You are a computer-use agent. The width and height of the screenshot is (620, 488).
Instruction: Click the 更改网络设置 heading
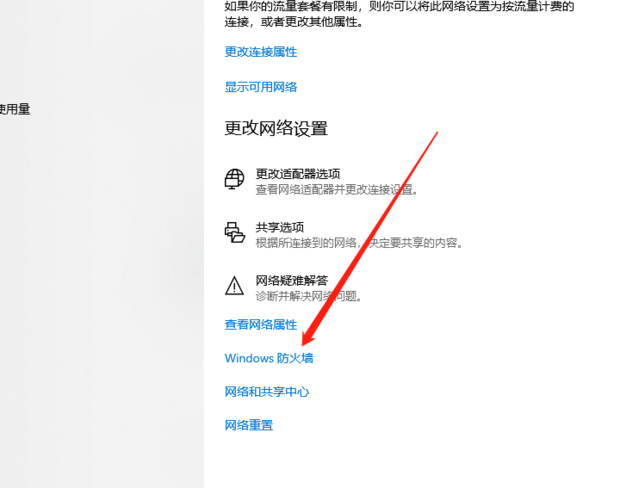(276, 129)
